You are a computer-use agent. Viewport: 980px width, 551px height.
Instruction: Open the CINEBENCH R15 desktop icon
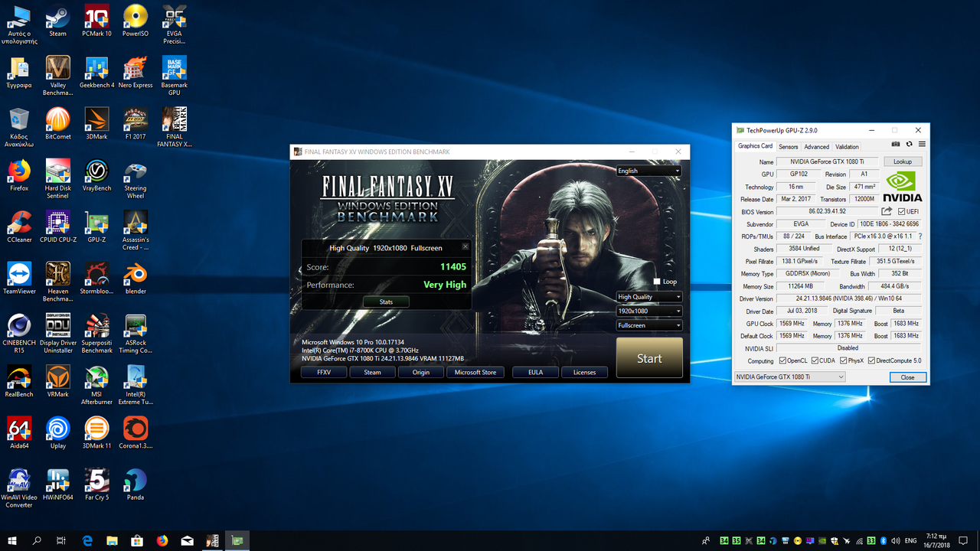click(x=19, y=333)
